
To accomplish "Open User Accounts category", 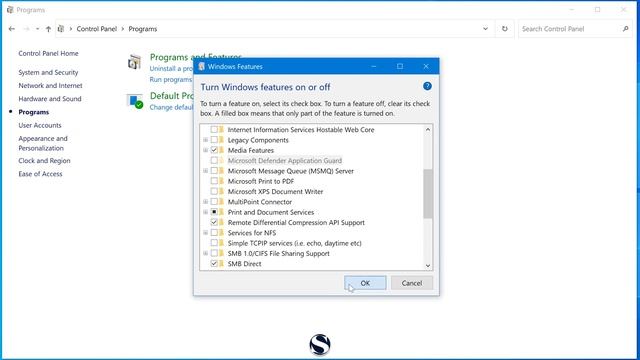I will (x=40, y=125).
